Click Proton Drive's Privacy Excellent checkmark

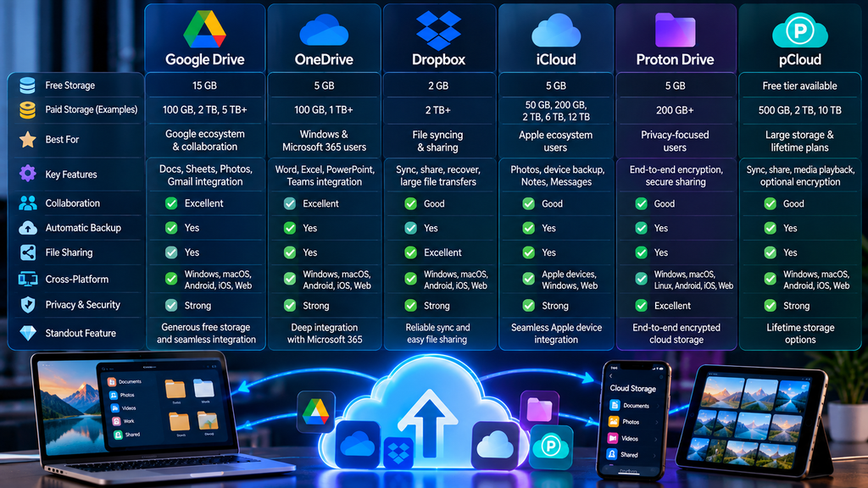tap(641, 305)
